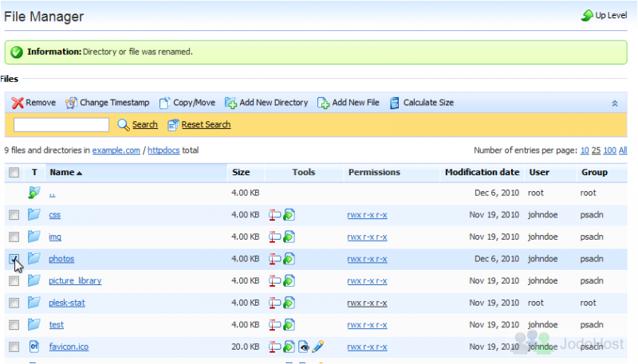Check the favicon.ico file checkbox
Image resolution: width=638 pixels, height=364 pixels.
coord(14,346)
